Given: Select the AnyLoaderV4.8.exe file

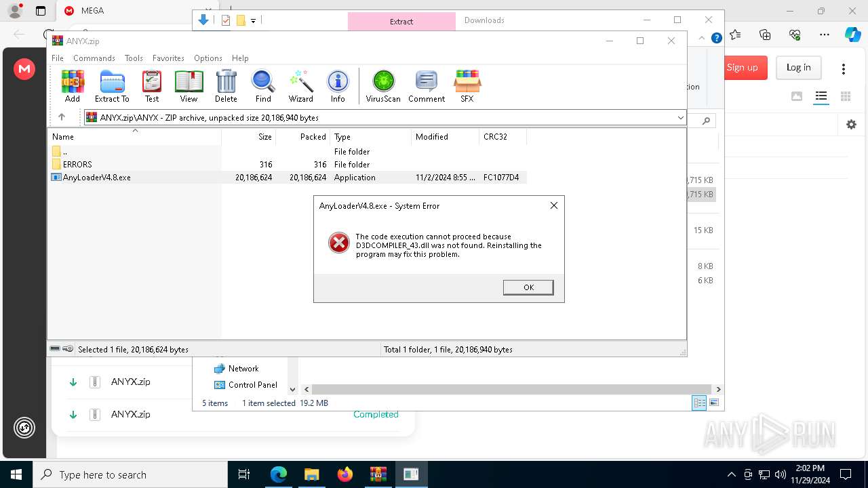Looking at the screenshot, I should point(288,177).
